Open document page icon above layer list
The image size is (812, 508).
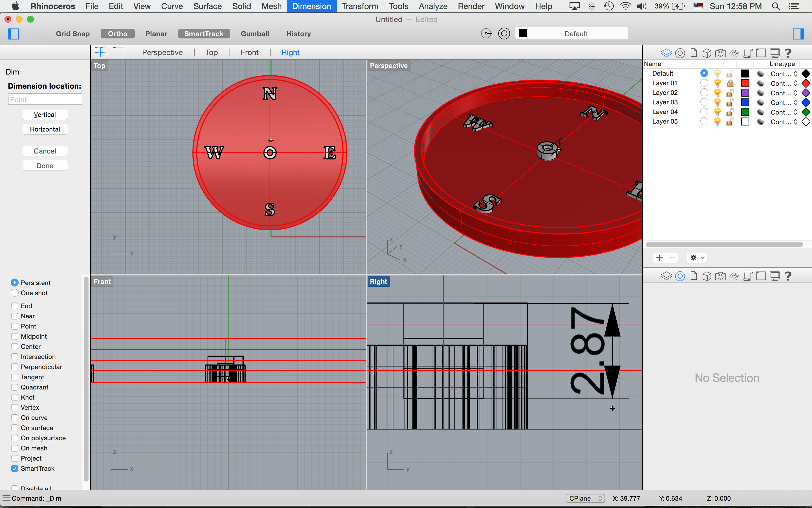694,53
